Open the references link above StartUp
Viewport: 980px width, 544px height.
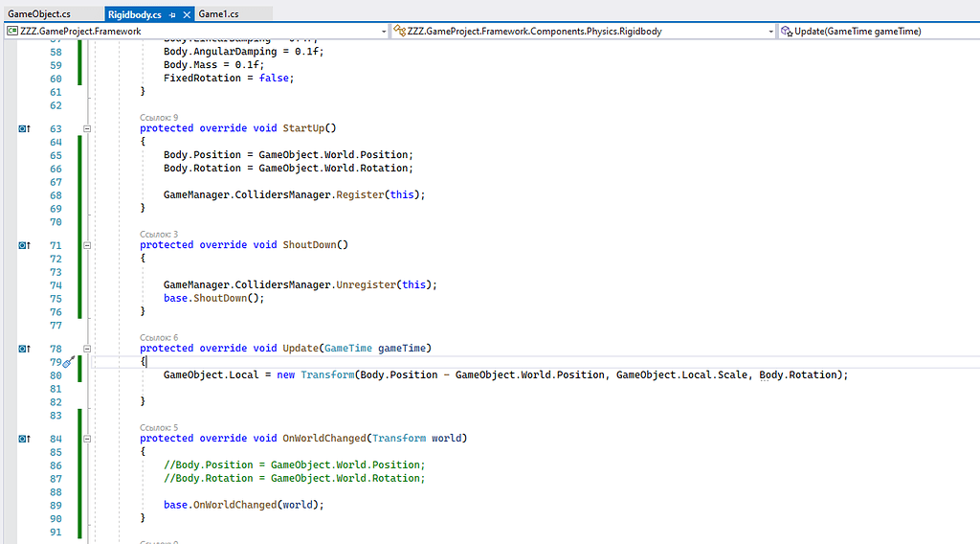(x=159, y=117)
